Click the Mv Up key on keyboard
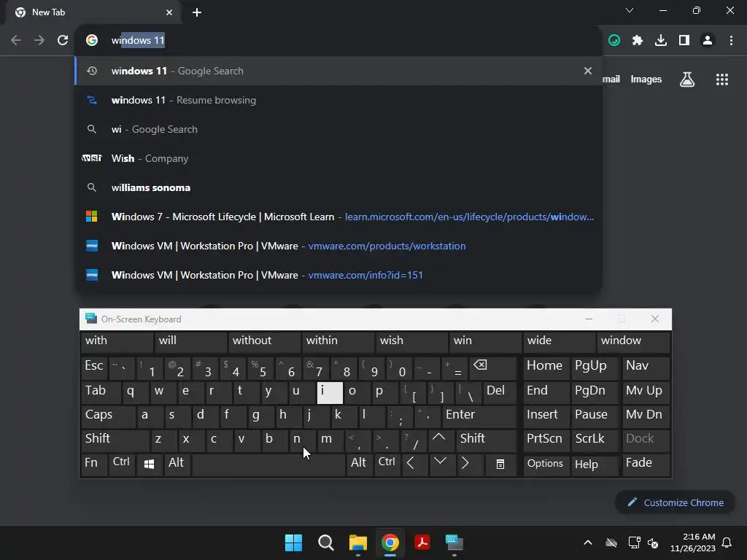Image resolution: width=747 pixels, height=560 pixels. pyautogui.click(x=646, y=392)
